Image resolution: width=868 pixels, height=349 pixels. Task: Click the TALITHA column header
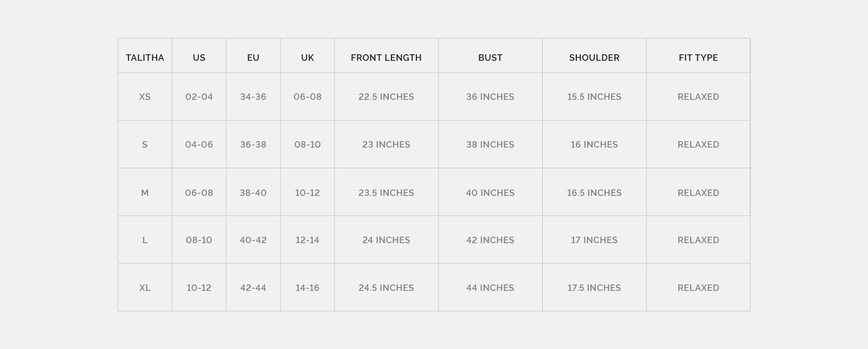[145, 58]
